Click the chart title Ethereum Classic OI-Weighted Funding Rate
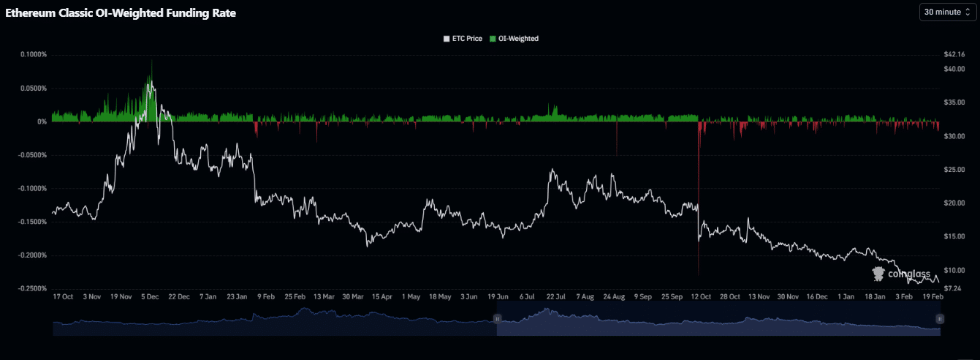This screenshot has height=360, width=980. tap(121, 13)
